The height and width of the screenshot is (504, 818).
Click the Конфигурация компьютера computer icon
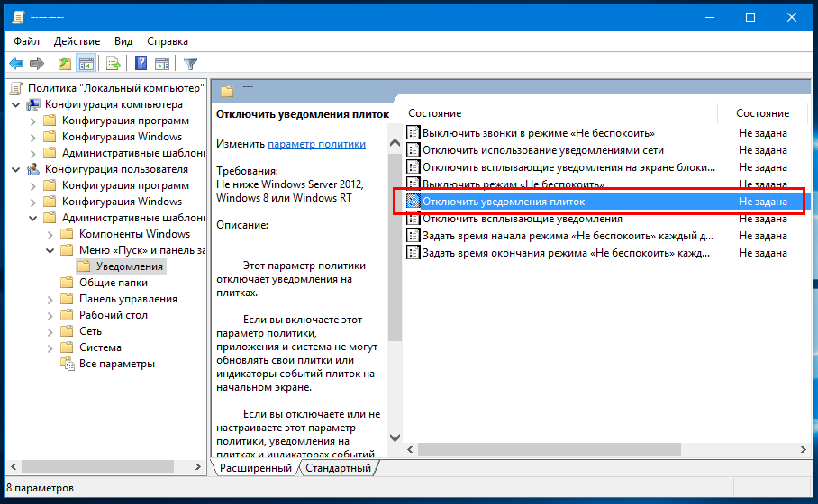[x=33, y=104]
